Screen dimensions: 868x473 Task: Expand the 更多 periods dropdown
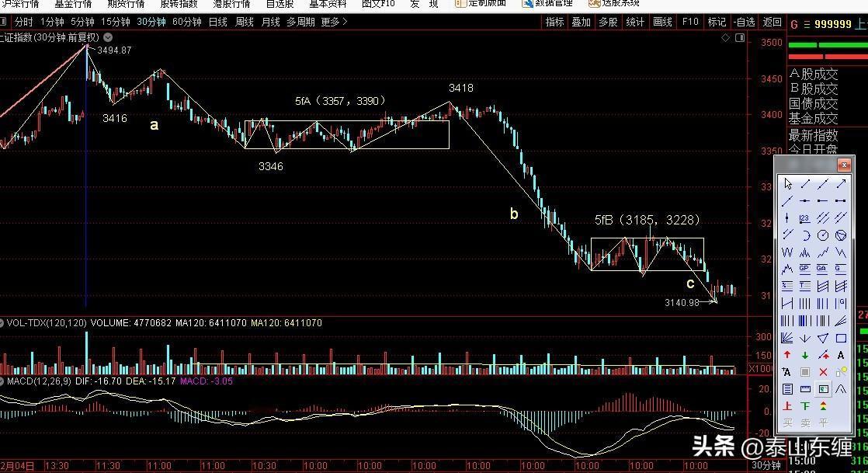click(x=334, y=22)
